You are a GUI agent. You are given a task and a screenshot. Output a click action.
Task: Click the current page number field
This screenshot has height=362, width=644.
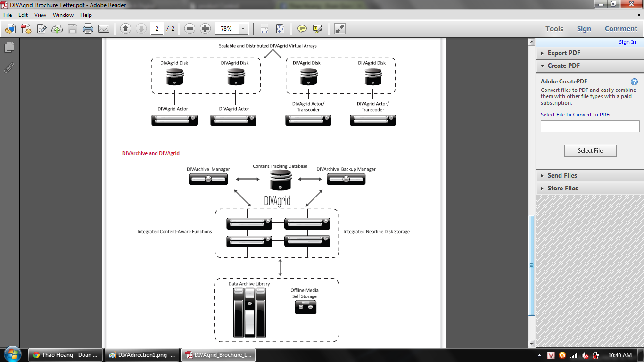pyautogui.click(x=157, y=29)
